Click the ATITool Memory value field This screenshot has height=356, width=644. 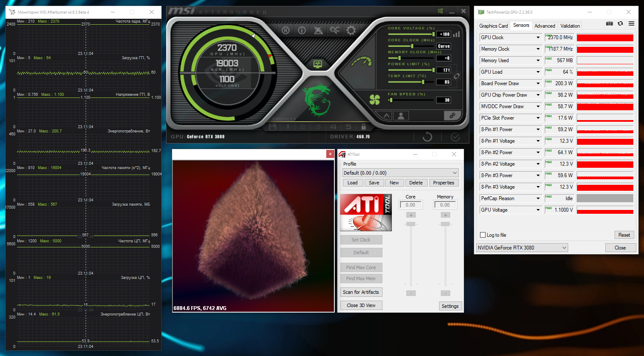(x=445, y=205)
